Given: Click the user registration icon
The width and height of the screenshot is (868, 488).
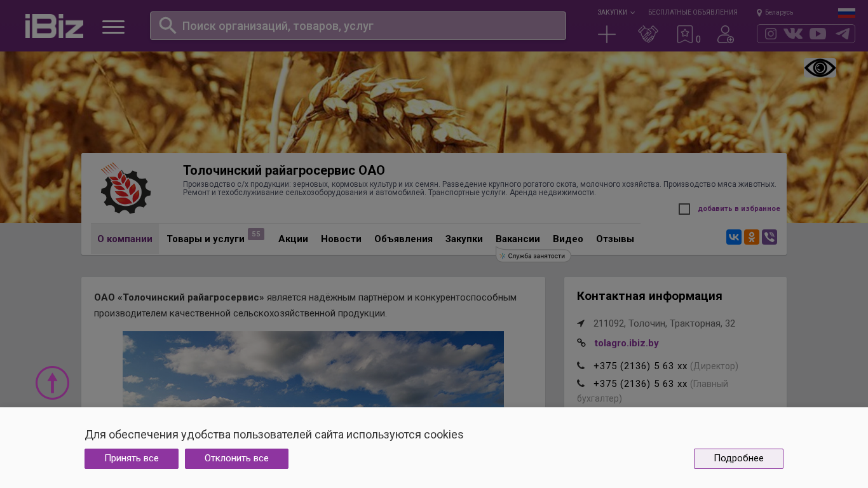Looking at the screenshot, I should pos(726,34).
